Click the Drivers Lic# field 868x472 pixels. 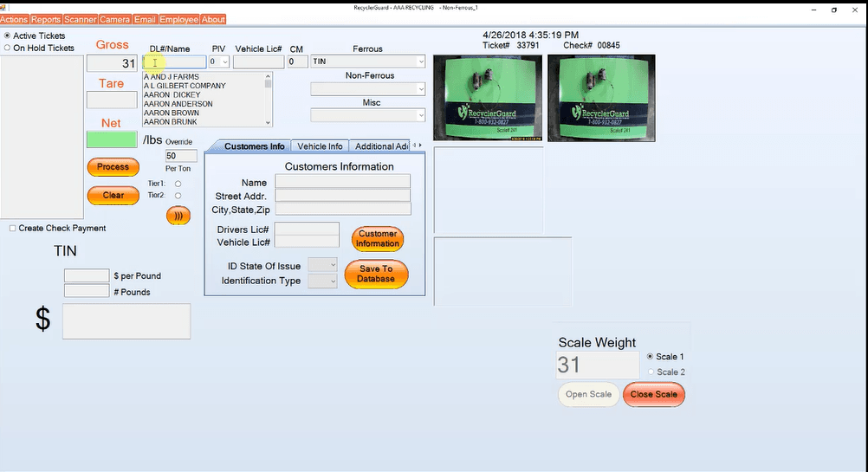[x=308, y=229]
